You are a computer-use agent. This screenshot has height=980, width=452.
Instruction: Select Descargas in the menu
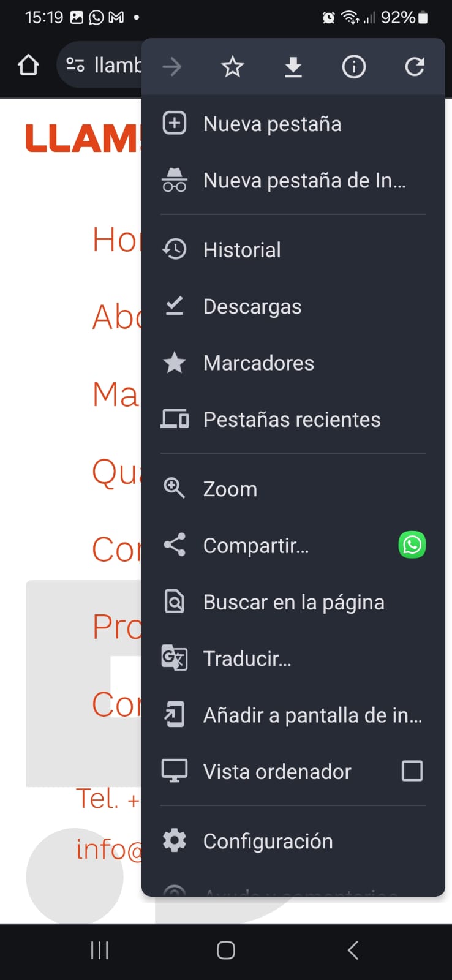click(x=252, y=306)
